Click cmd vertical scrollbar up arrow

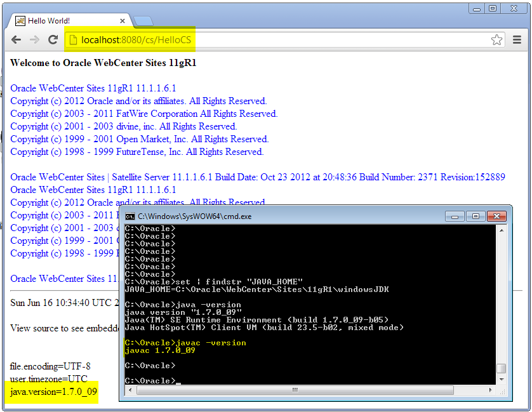[x=502, y=230]
